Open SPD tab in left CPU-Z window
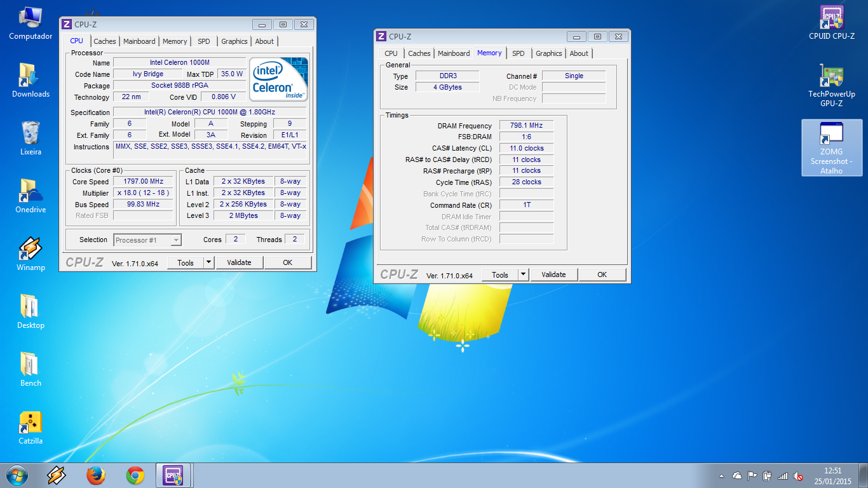This screenshot has height=488, width=868. (203, 41)
